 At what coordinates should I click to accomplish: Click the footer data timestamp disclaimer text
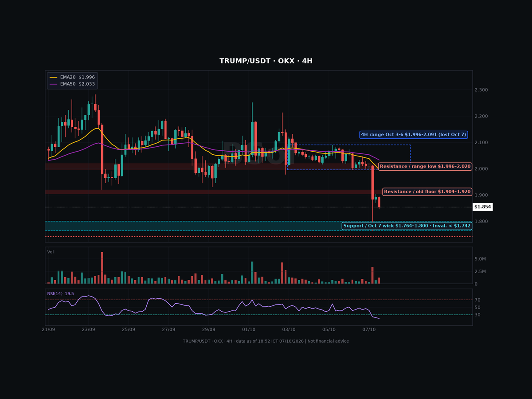coord(266,341)
